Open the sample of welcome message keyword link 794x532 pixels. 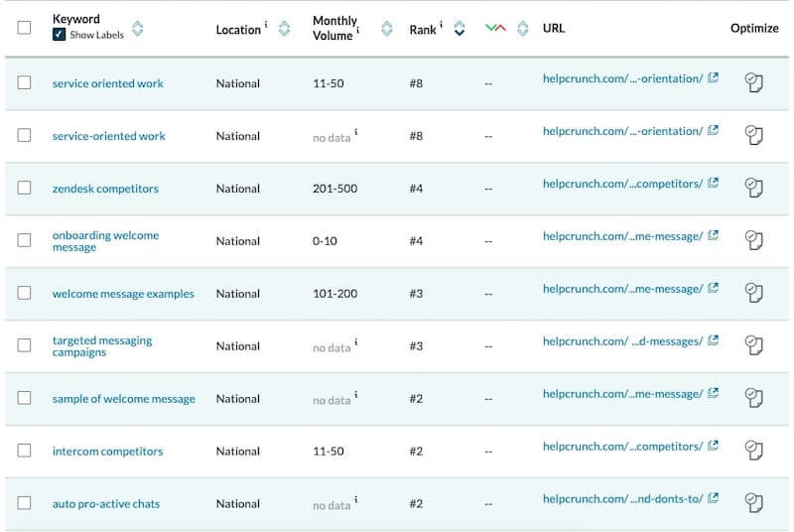coord(123,399)
